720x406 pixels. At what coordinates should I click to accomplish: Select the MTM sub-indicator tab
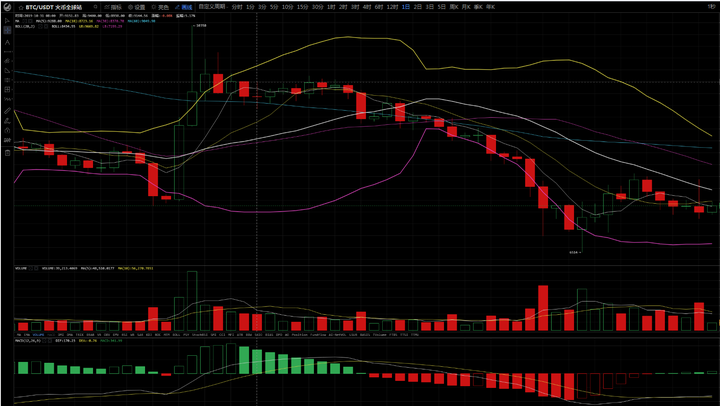coord(166,335)
